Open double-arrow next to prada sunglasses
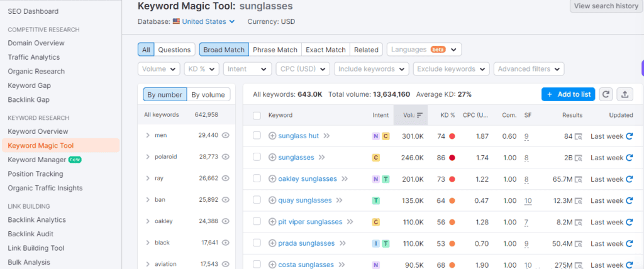The width and height of the screenshot is (644, 269). coord(343,243)
